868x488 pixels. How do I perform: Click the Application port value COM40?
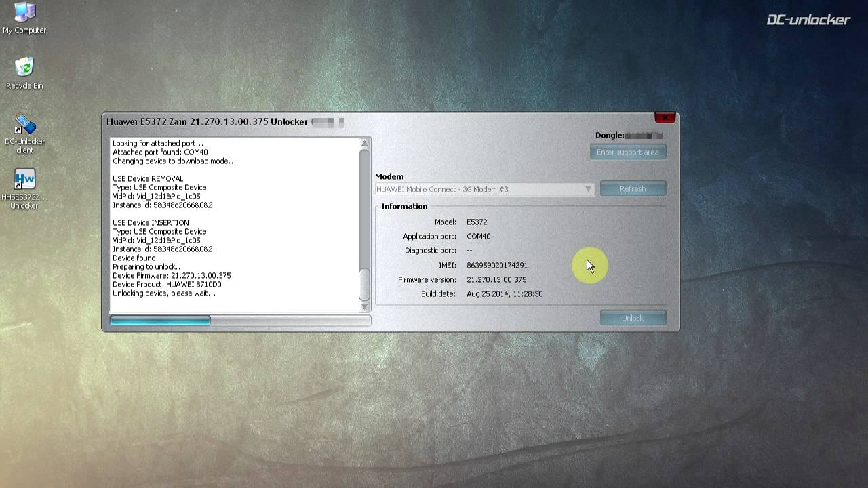click(x=479, y=236)
